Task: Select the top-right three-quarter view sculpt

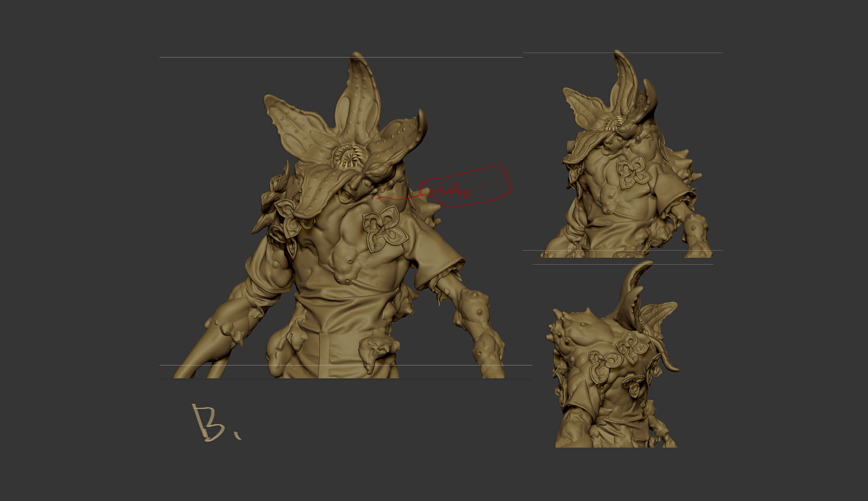Action: (626, 154)
